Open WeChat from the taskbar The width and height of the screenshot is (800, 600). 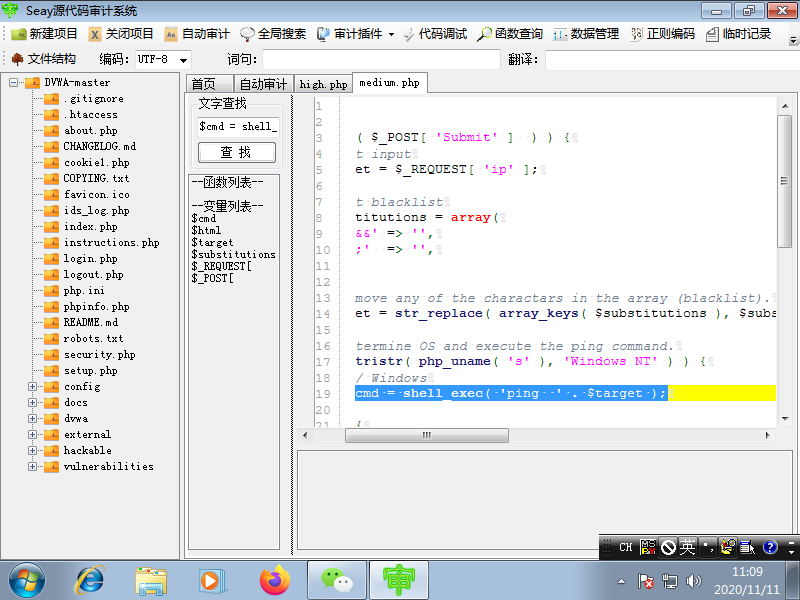click(337, 578)
